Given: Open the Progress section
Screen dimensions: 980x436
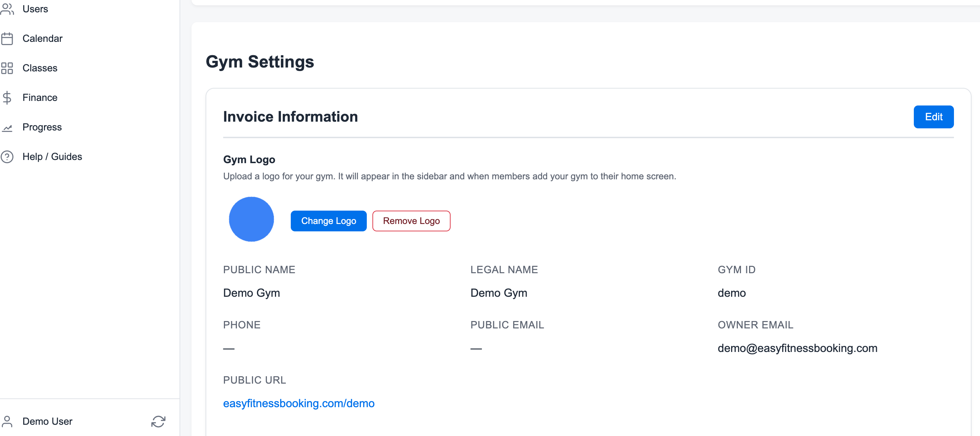Looking at the screenshot, I should [42, 127].
